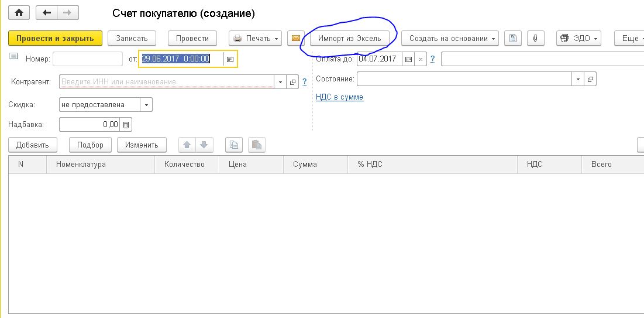This screenshot has width=644, height=318.
Task: Click the Home icon button
Action: 19,12
